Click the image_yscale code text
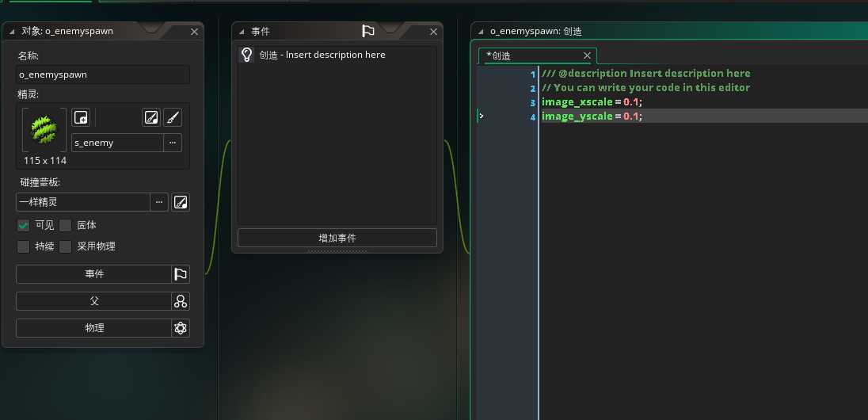Screen dimensions: 868x420 click(x=577, y=116)
